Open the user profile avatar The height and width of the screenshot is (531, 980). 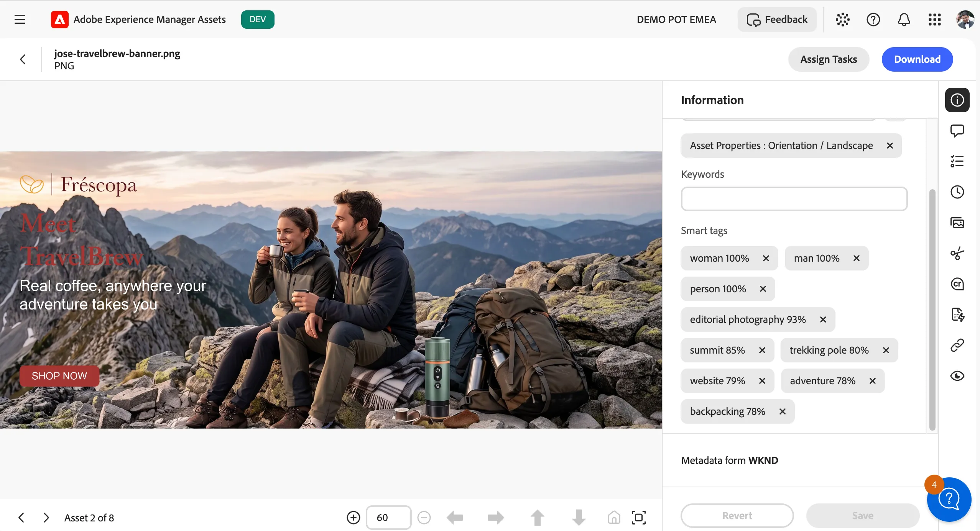click(x=965, y=20)
